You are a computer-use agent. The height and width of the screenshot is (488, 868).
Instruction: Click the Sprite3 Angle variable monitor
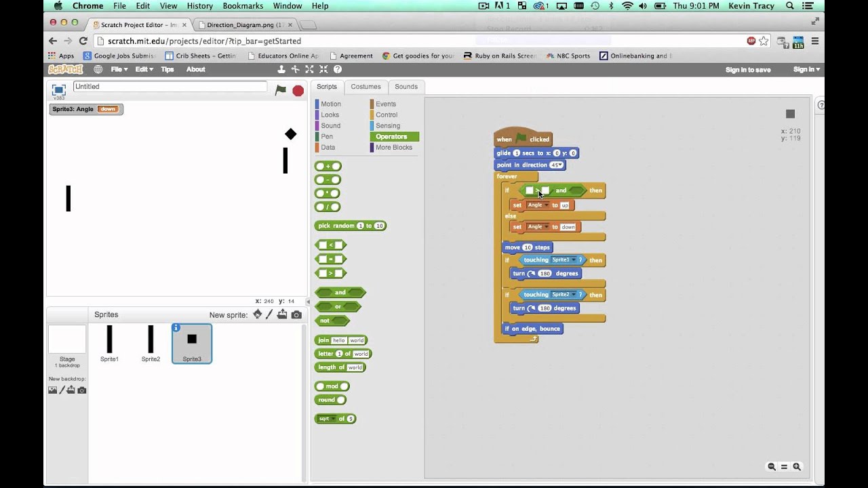[x=86, y=109]
